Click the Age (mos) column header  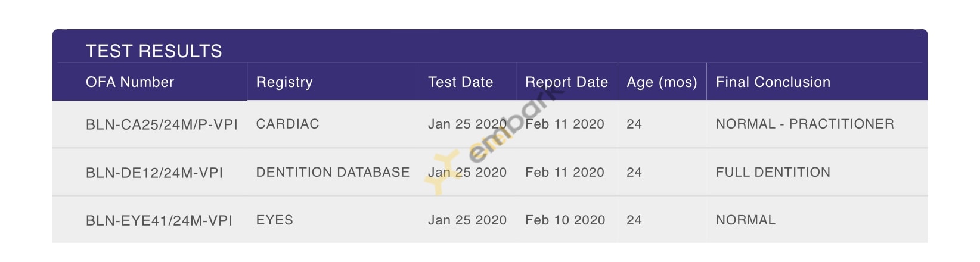click(662, 82)
